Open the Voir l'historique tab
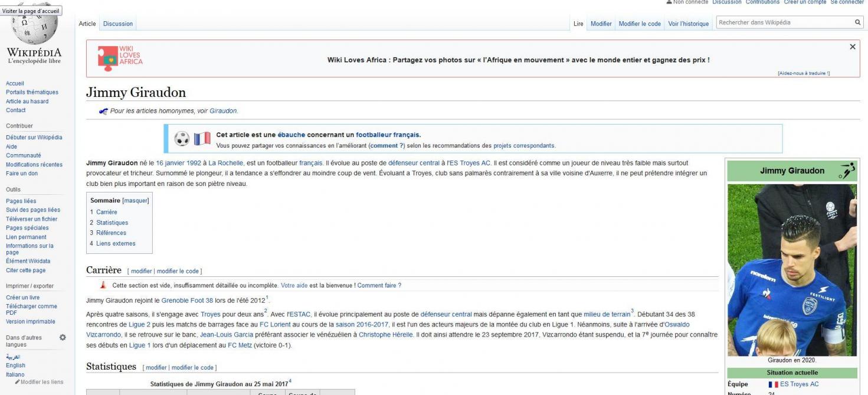Screen dimensions: 868x395 coord(688,24)
